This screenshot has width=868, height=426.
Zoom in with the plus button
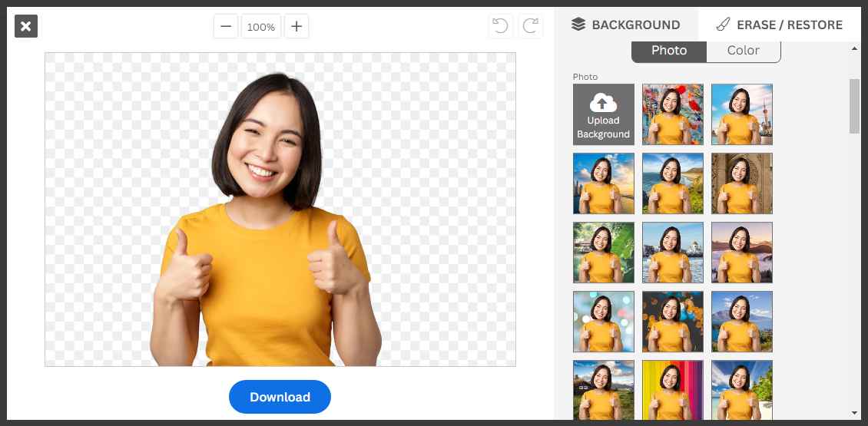tap(297, 27)
